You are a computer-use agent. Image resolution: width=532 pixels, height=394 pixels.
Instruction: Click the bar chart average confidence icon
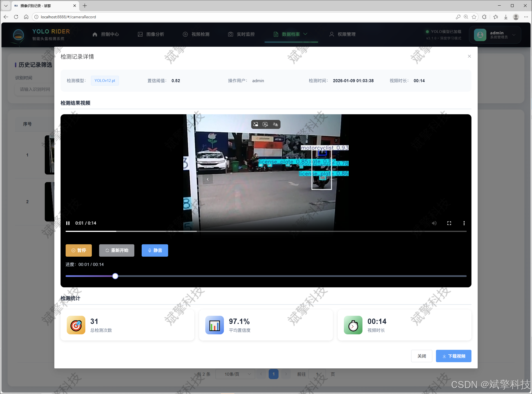(215, 325)
